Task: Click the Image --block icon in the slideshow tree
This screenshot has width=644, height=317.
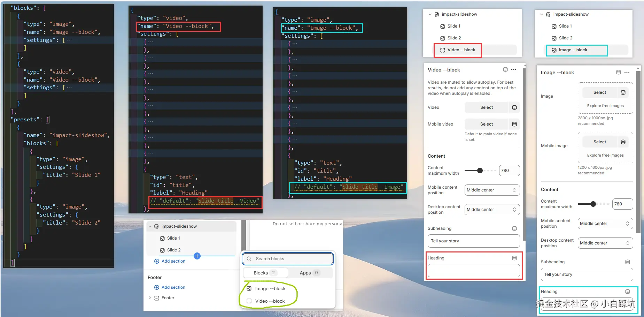Action: [x=554, y=50]
